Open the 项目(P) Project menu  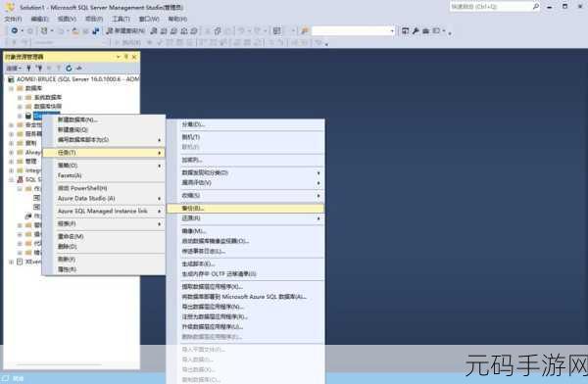pyautogui.click(x=94, y=19)
